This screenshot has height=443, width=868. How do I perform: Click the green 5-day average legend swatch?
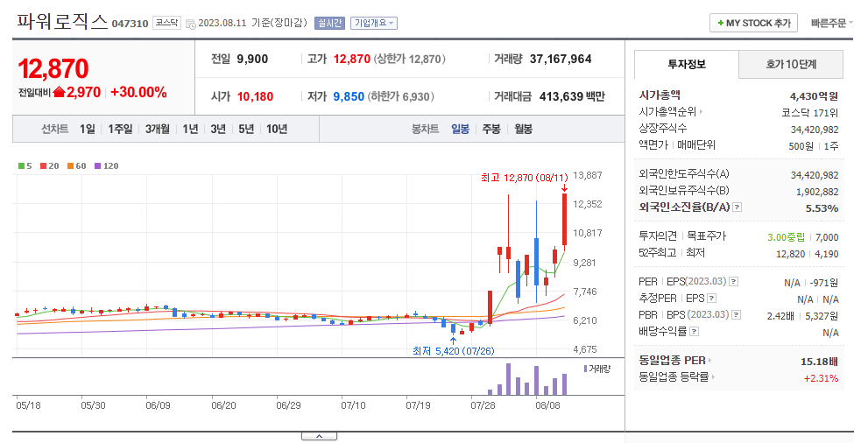point(21,166)
